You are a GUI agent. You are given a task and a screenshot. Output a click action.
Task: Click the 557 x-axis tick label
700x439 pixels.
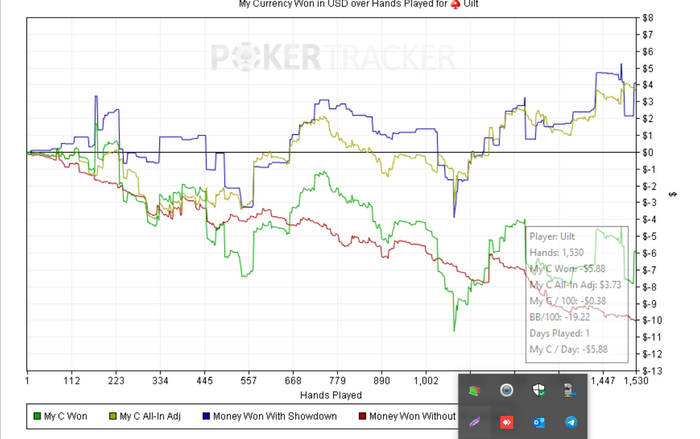(x=249, y=381)
